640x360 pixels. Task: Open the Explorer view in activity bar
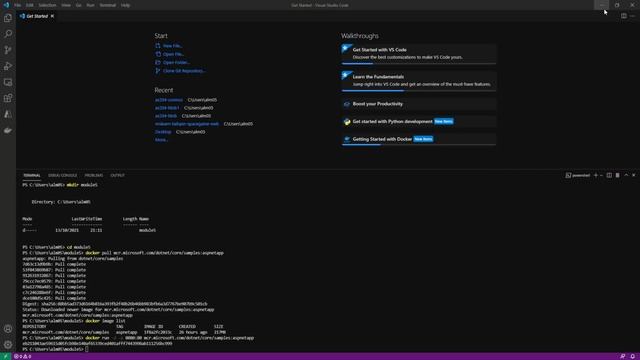[8, 18]
